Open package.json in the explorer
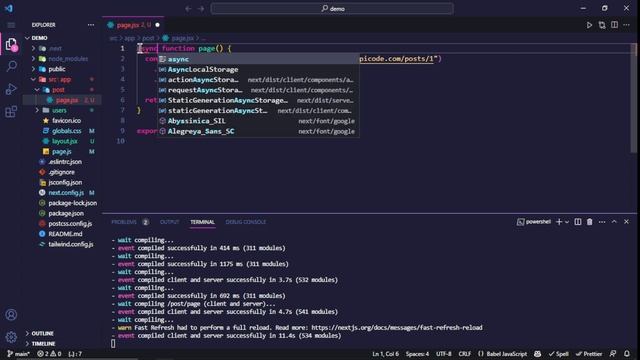This screenshot has height=360, width=640. tap(66, 213)
